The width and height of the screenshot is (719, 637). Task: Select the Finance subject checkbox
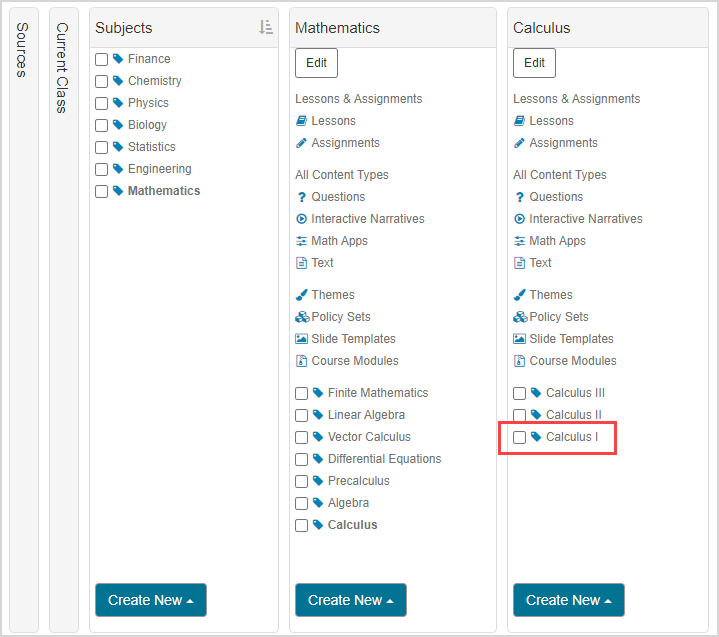pyautogui.click(x=102, y=59)
